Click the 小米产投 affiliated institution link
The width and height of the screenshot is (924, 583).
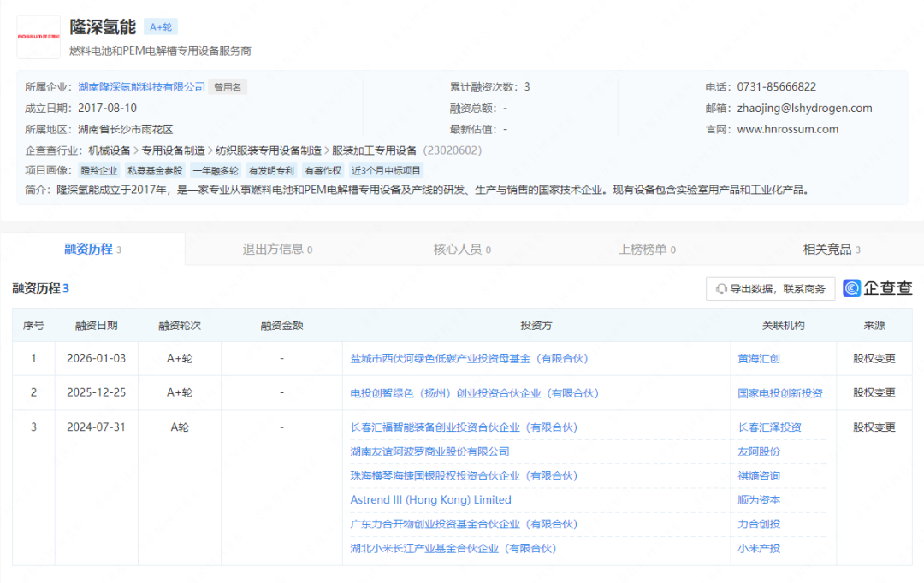pyautogui.click(x=759, y=548)
